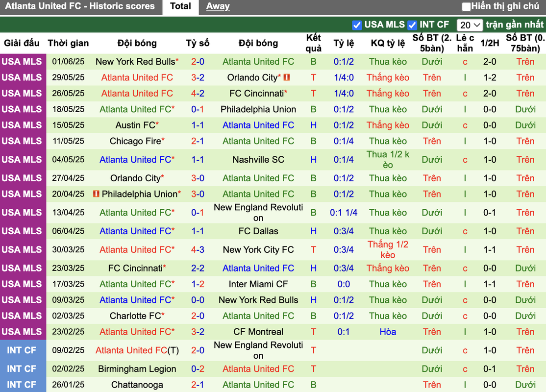Click the Kết quả column header
The image size is (546, 392).
[x=313, y=43]
